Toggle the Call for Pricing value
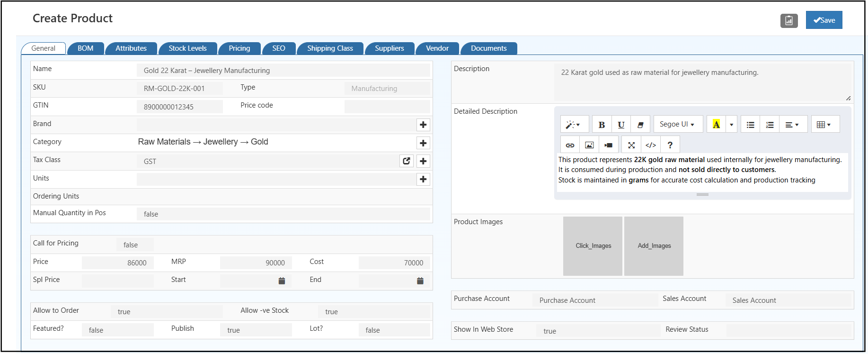Viewport: 868px width, 354px height. pyautogui.click(x=135, y=245)
